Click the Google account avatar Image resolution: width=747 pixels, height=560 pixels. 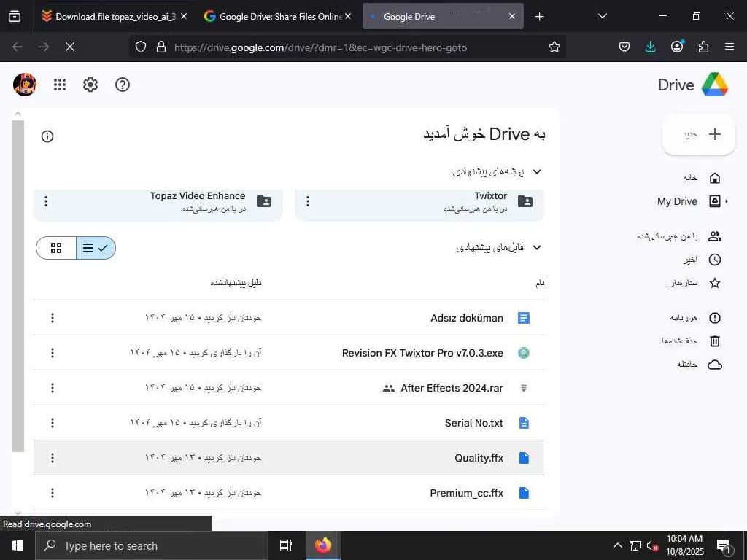[x=25, y=85]
